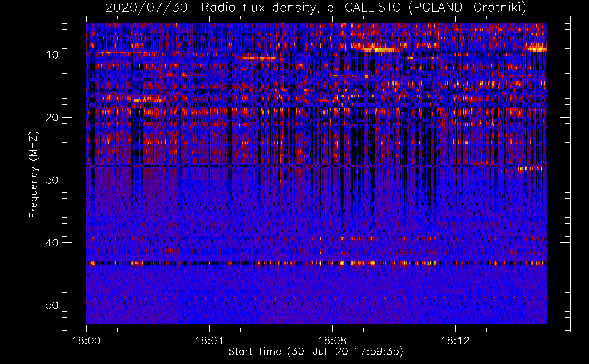The image size is (589, 364).
Task: Click the 50 MHz frequency tick label
Action: tap(52, 305)
